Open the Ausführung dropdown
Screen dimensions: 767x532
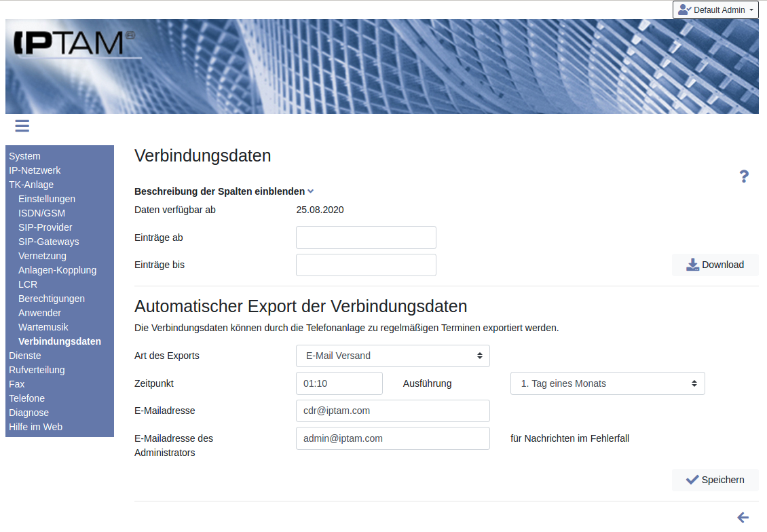607,383
